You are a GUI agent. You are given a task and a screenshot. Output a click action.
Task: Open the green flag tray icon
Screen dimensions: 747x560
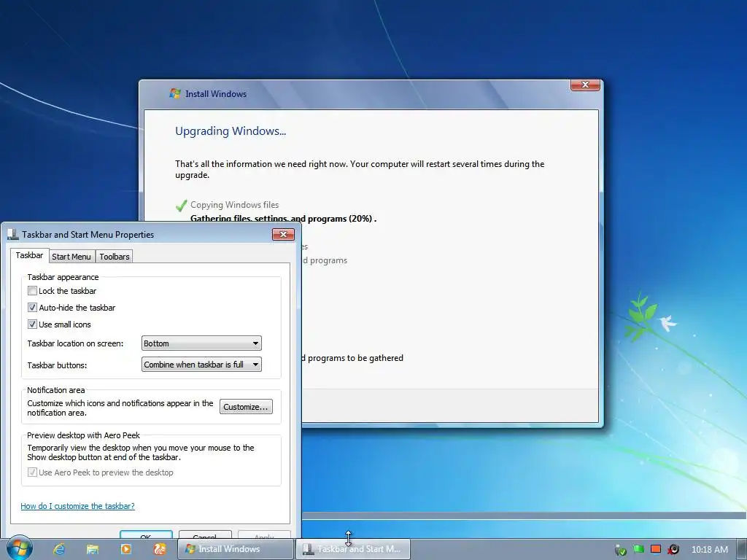[638, 550]
